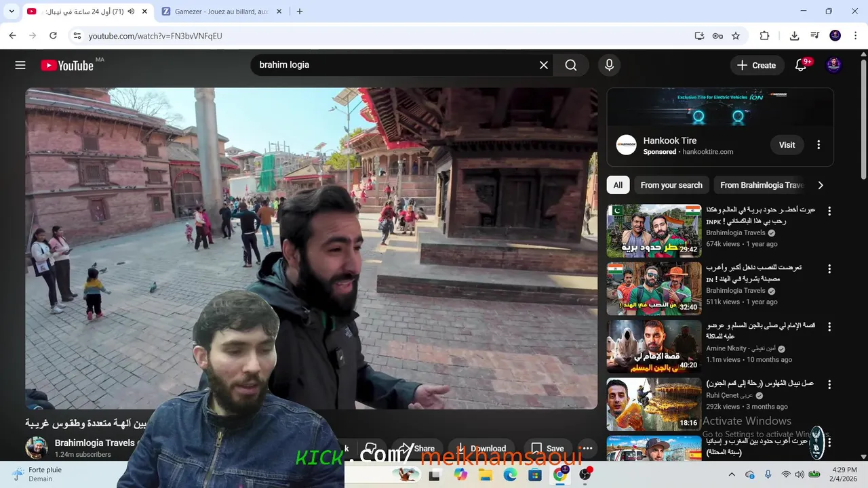The width and height of the screenshot is (868, 488).
Task: Expand the tab search dropdown arrow
Action: tap(12, 12)
